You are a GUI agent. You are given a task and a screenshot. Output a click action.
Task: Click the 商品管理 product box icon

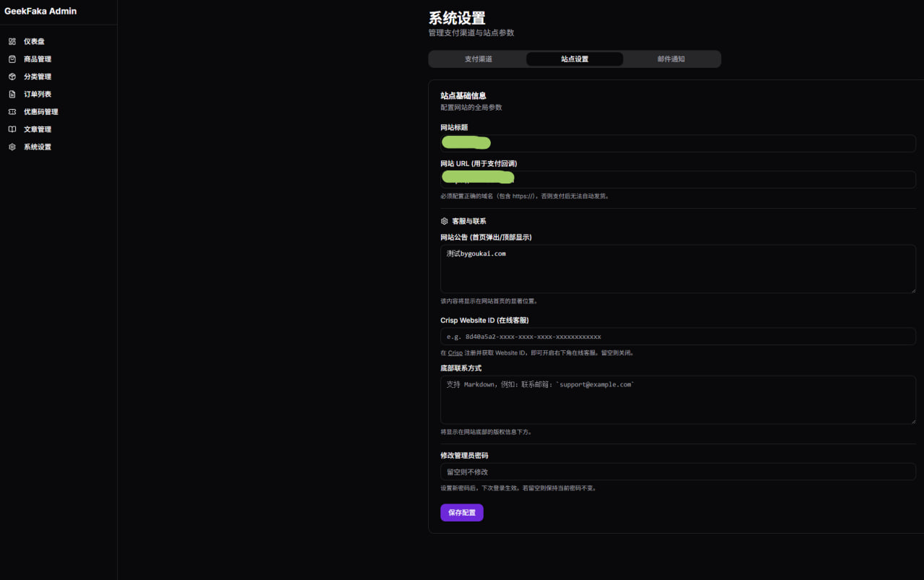pyautogui.click(x=12, y=59)
